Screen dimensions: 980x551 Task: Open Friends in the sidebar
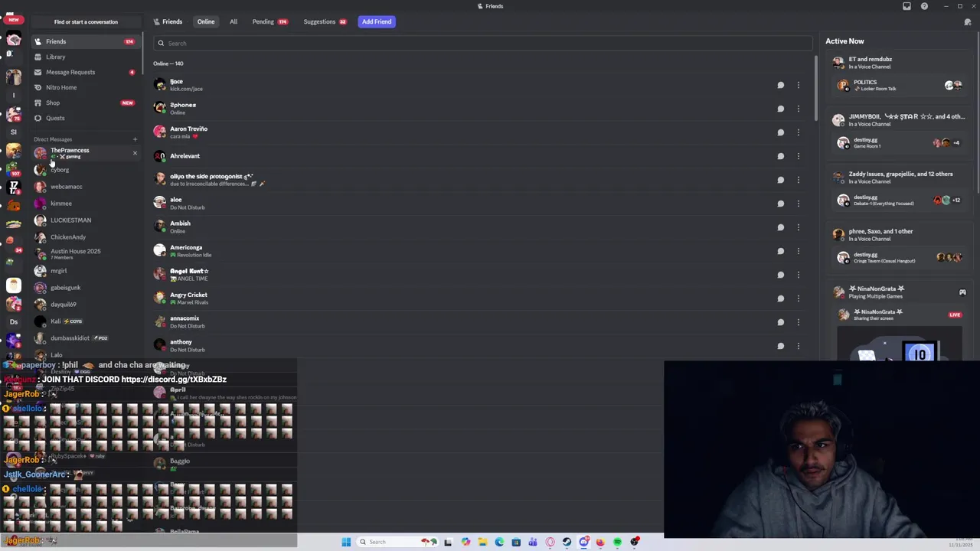(84, 41)
